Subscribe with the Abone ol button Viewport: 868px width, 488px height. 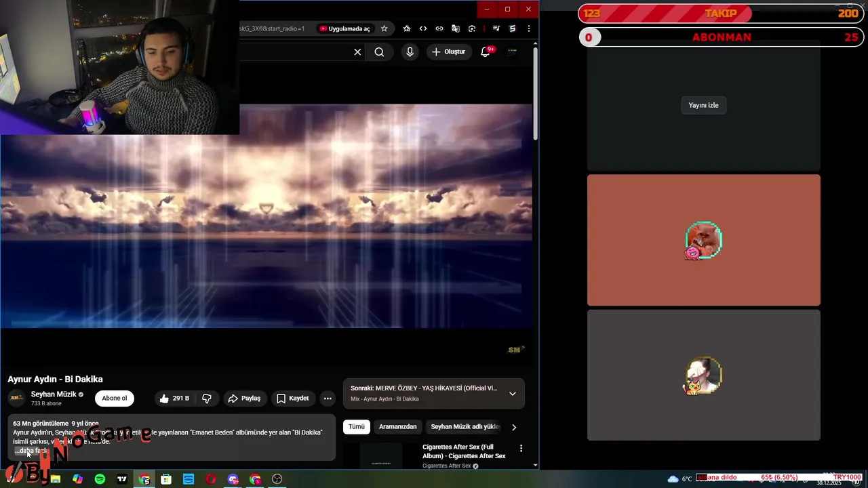coord(115,399)
